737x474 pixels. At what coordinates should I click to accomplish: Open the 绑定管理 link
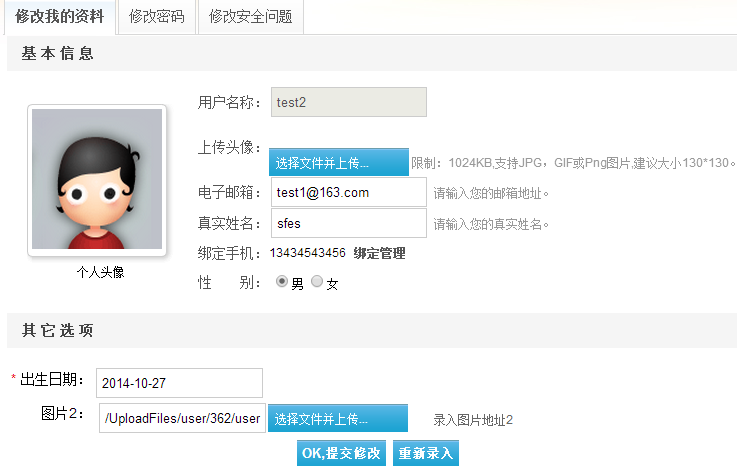379,253
